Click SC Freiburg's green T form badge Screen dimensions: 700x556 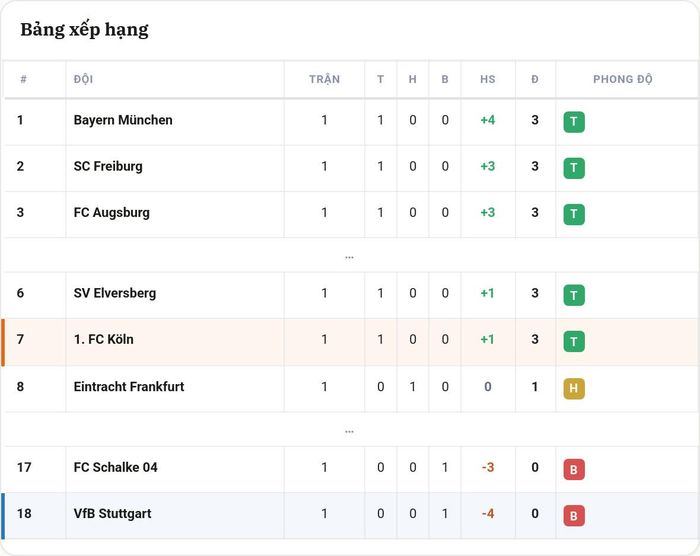tap(574, 168)
